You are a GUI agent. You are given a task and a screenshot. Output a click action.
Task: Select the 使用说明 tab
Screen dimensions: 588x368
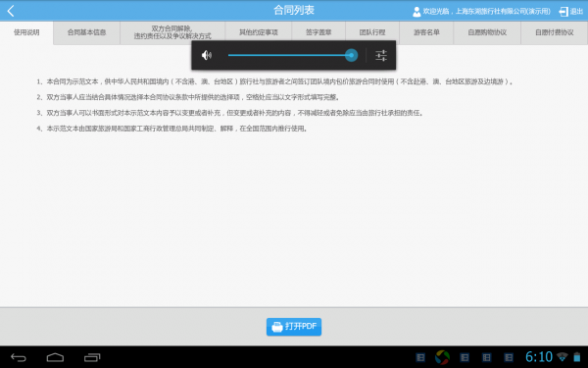[26, 32]
